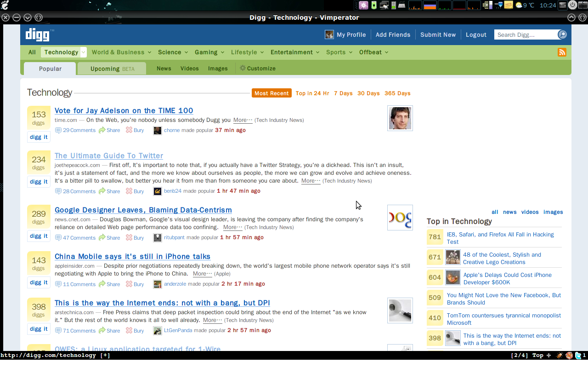This screenshot has height=368, width=588.
Task: Click the Digg logo
Action: tap(39, 34)
